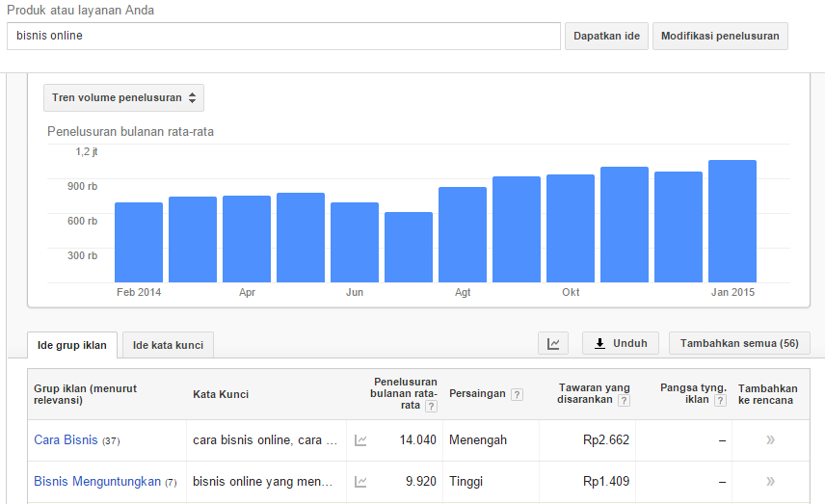825x504 pixels.
Task: Click the Unduh download button
Action: click(x=621, y=343)
